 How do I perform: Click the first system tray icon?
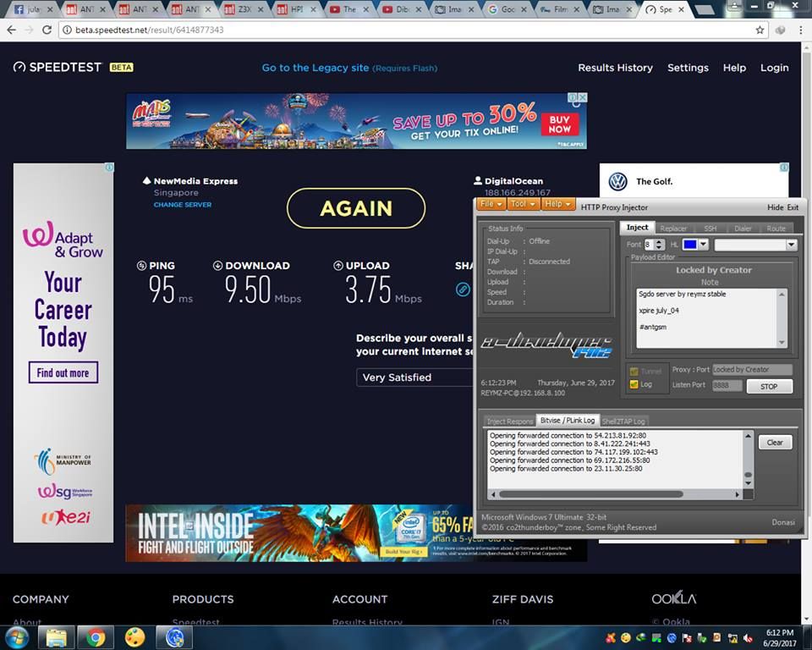click(611, 638)
